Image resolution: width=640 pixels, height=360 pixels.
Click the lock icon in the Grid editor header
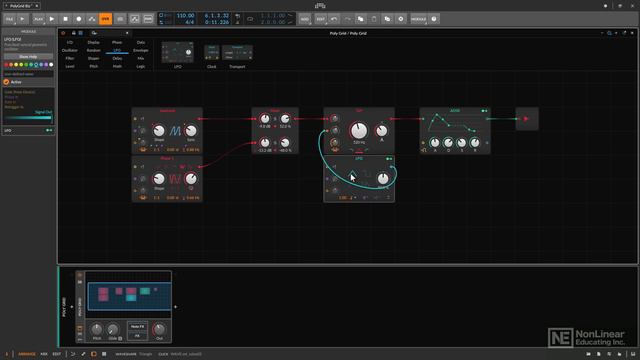pos(73,33)
